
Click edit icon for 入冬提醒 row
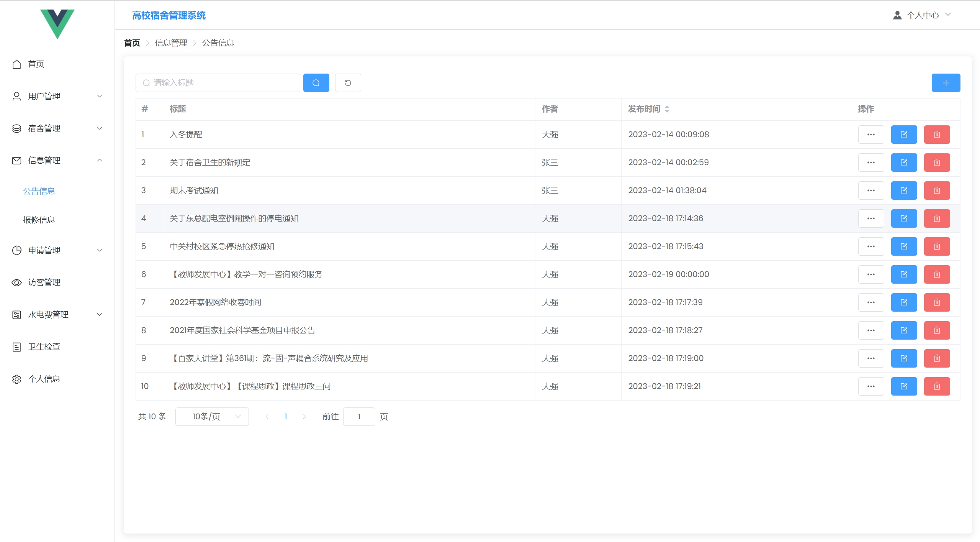[904, 135]
